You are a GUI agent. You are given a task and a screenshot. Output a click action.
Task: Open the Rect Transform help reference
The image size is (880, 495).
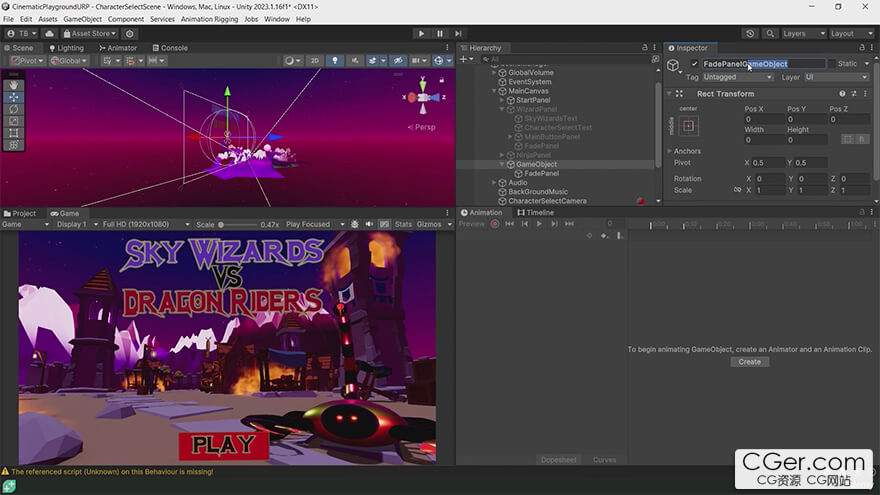coord(842,94)
